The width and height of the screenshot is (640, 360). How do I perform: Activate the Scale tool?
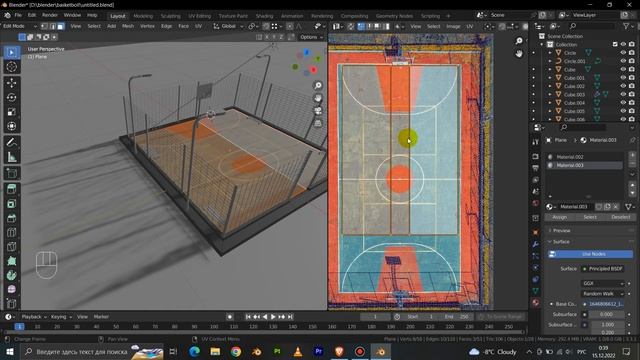11,112
